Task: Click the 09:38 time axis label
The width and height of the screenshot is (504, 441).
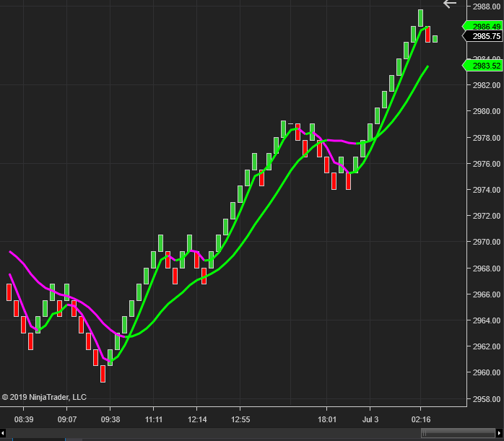Action: point(110,419)
